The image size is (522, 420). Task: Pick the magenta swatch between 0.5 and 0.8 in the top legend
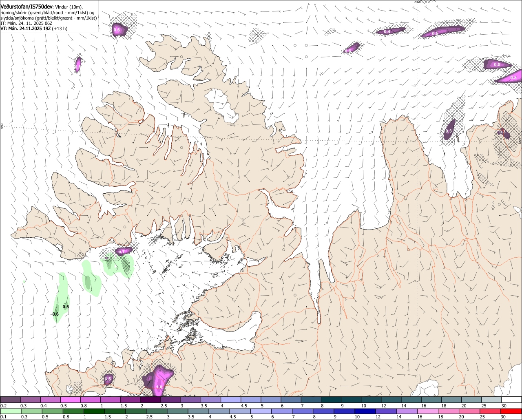pyautogui.click(x=71, y=400)
